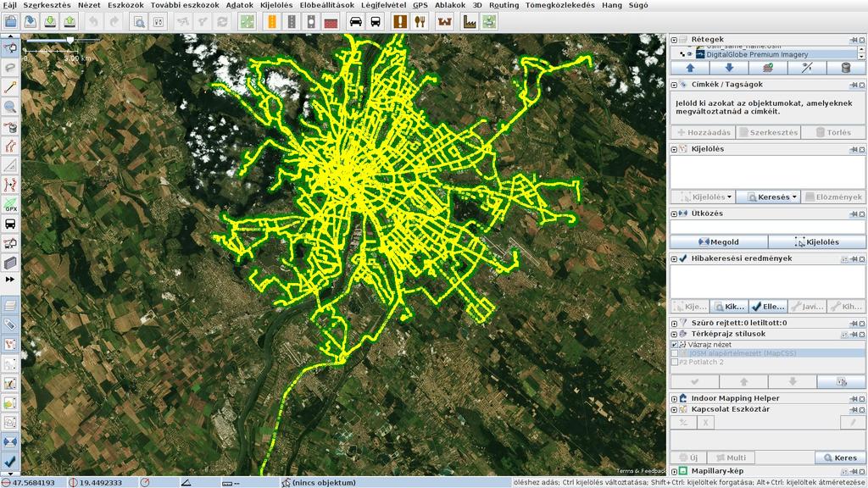Click the black bus icon in left sidebar
The height and width of the screenshot is (488, 868).
click(10, 224)
